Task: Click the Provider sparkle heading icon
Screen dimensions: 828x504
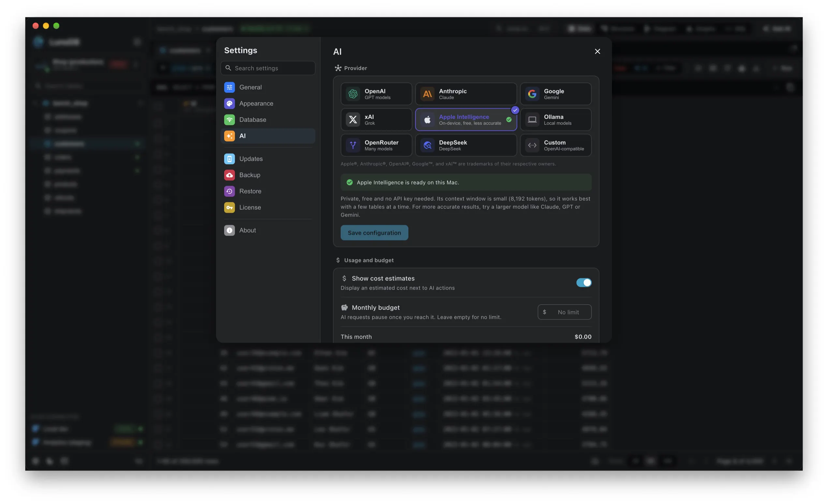Action: [x=338, y=68]
